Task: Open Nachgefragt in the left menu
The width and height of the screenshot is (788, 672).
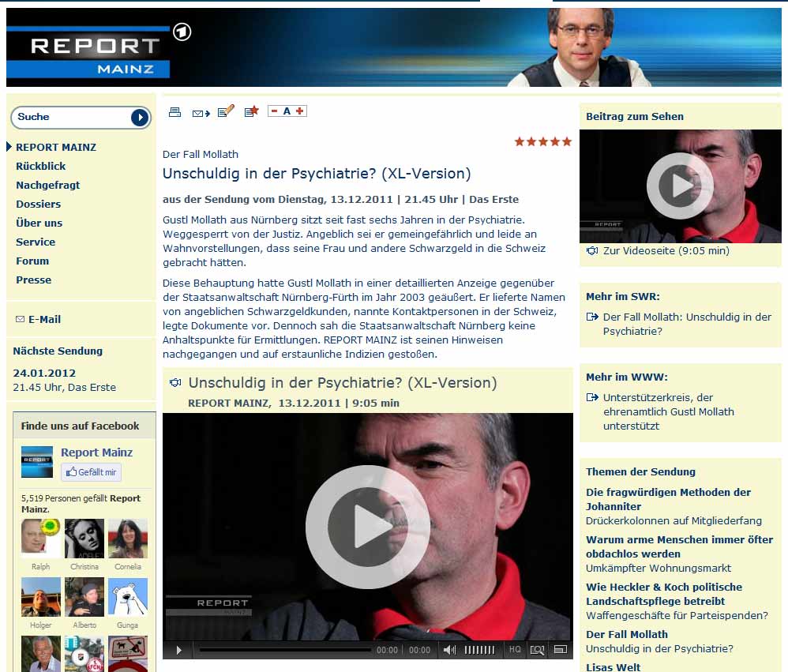Action: (47, 185)
